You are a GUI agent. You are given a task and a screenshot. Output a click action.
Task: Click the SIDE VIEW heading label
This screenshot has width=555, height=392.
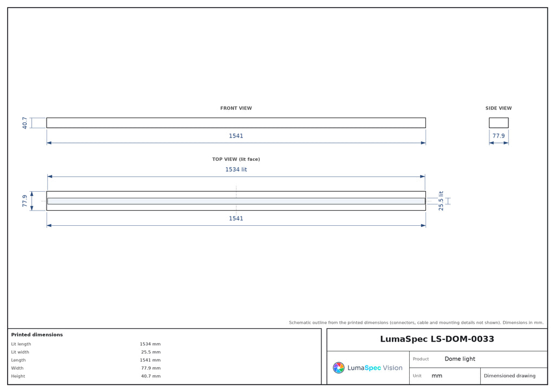click(499, 108)
